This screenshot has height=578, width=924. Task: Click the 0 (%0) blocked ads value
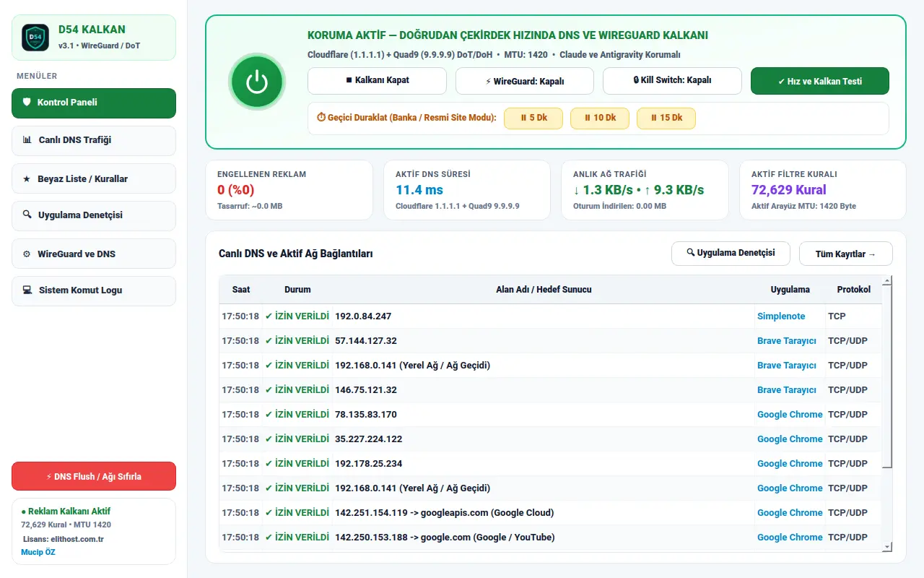[236, 190]
